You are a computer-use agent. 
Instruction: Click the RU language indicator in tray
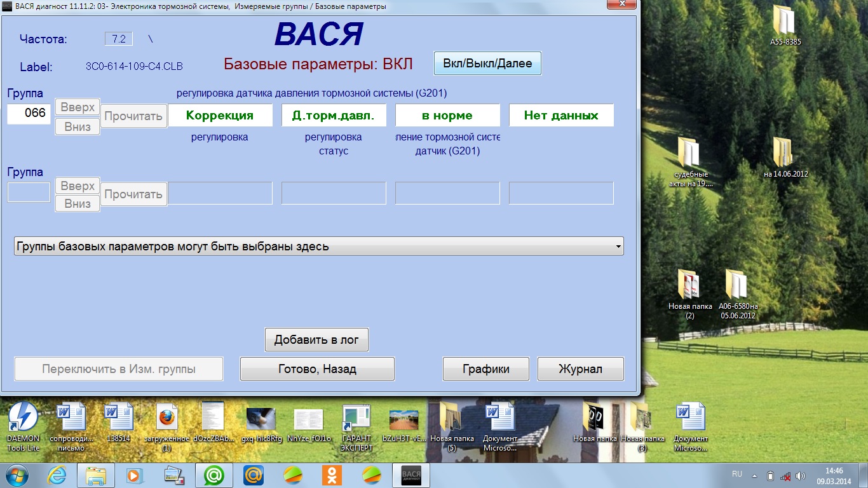(737, 474)
